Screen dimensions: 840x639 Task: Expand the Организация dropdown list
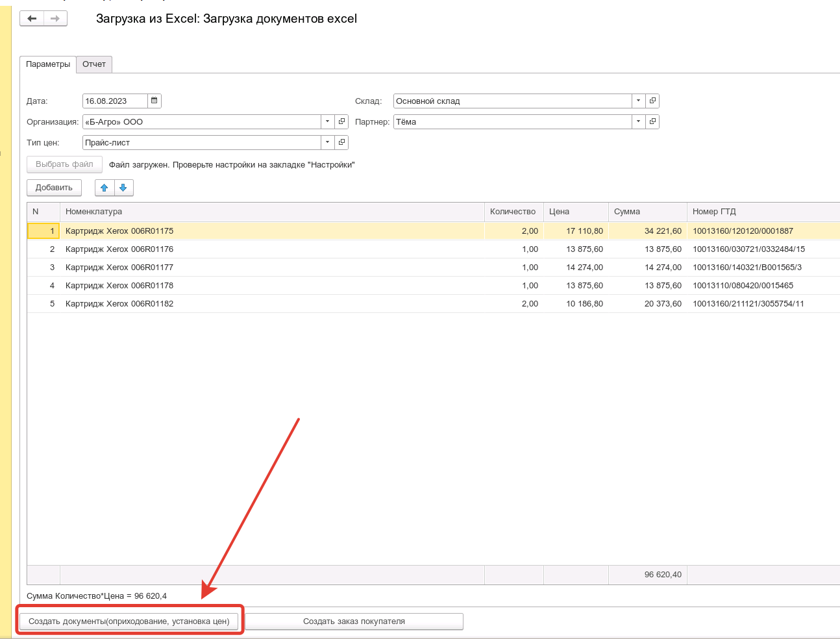pyautogui.click(x=328, y=121)
